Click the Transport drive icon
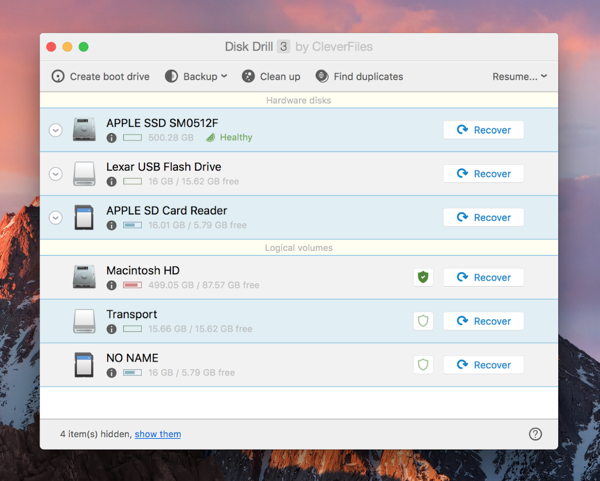 [x=84, y=321]
